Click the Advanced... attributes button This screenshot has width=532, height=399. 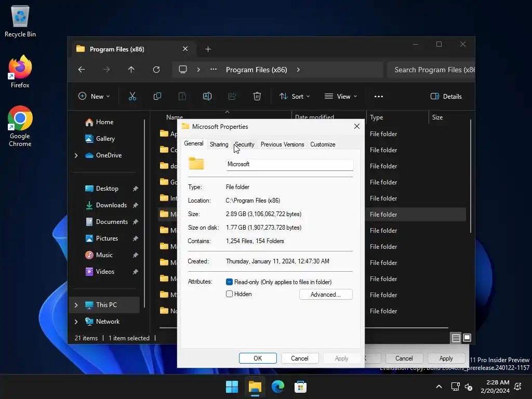(x=326, y=295)
